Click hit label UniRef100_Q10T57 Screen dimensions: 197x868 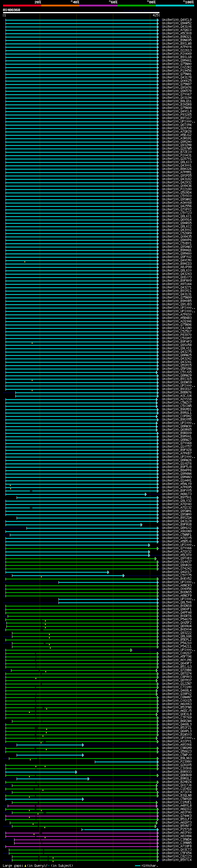pyautogui.click(x=176, y=446)
